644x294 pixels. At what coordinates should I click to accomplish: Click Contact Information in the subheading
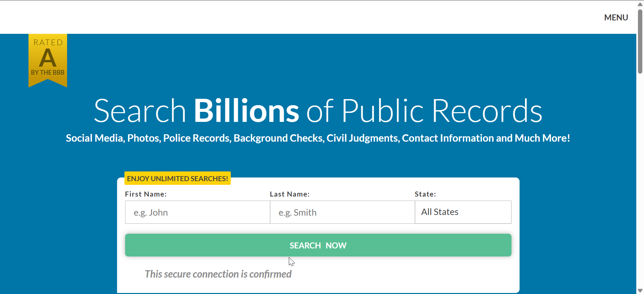coord(448,138)
